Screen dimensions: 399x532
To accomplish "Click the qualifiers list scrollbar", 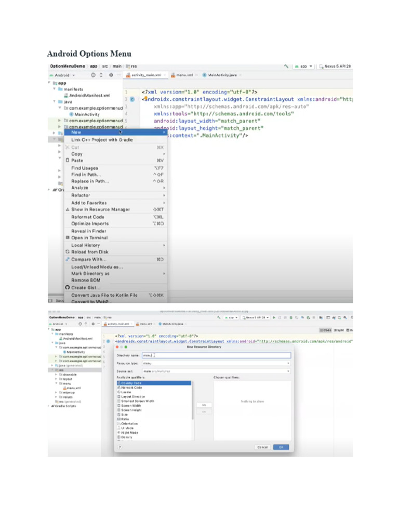I will point(193,401).
